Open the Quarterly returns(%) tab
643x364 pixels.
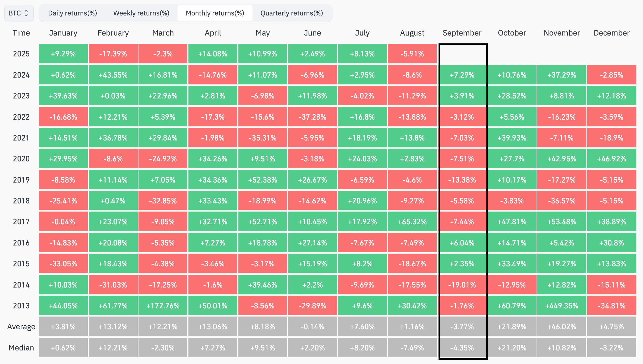[292, 13]
